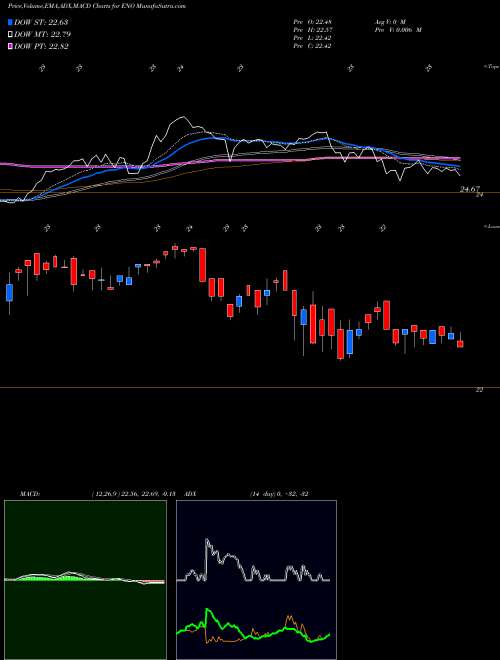
Task: Open the green MACD chart panel
Action: click(x=85, y=580)
